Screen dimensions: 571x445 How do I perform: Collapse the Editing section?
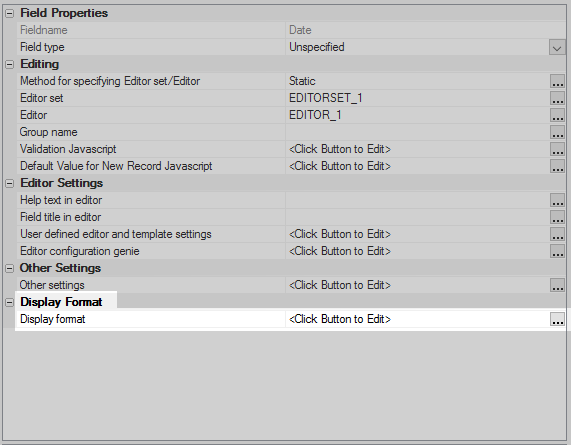9,64
